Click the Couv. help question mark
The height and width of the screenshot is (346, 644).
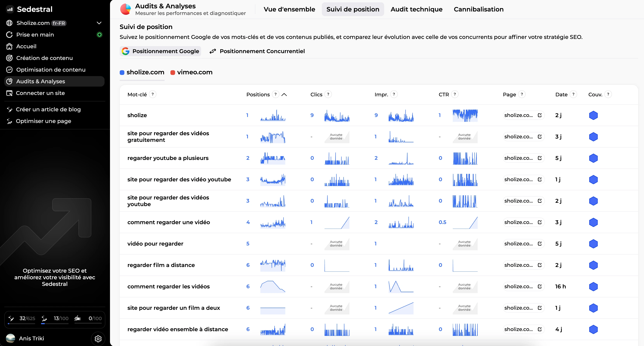608,94
